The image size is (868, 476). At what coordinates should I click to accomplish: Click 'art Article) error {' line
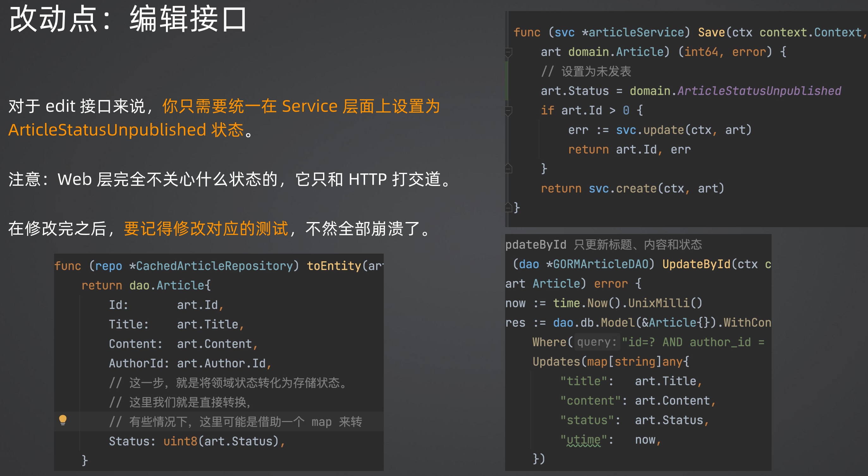[573, 285]
